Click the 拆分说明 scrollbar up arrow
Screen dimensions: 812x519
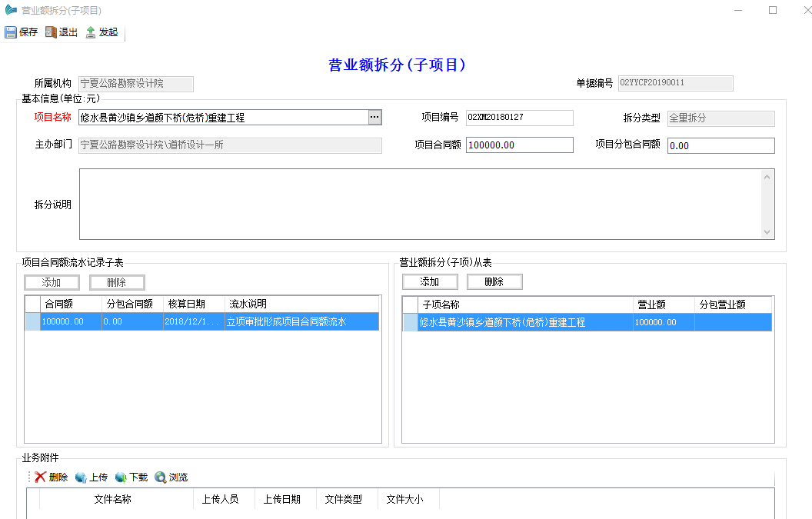pos(767,177)
